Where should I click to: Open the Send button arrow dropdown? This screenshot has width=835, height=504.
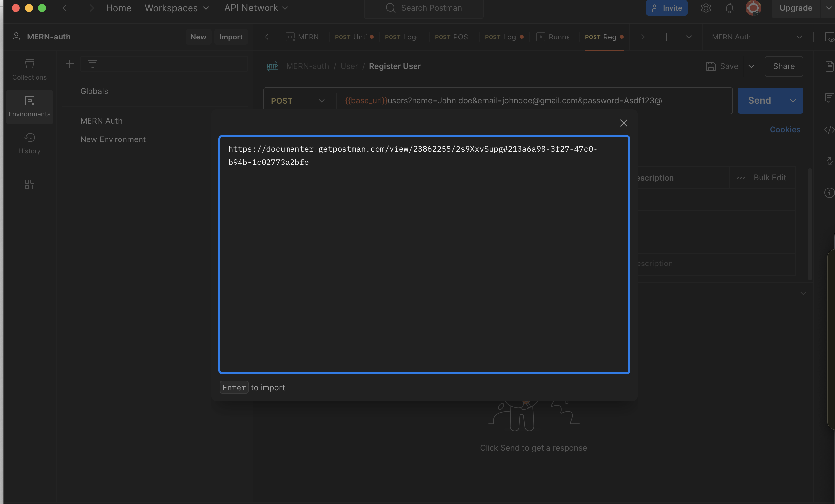(x=792, y=101)
